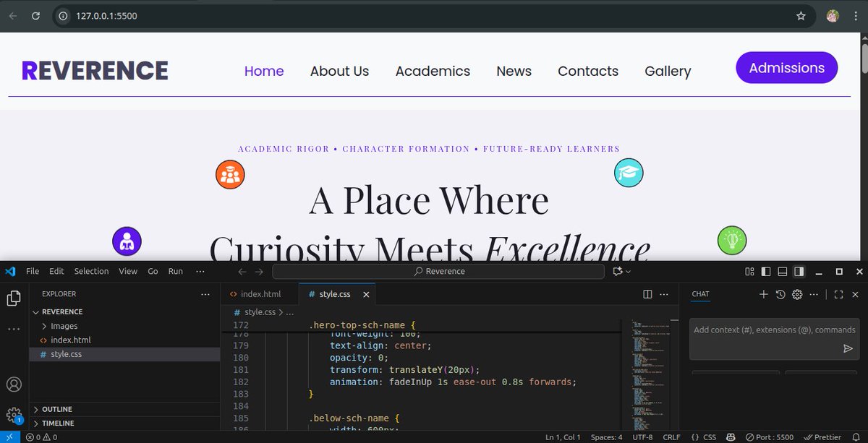868x443 pixels.
Task: Go to the Academics page
Action: (x=433, y=71)
